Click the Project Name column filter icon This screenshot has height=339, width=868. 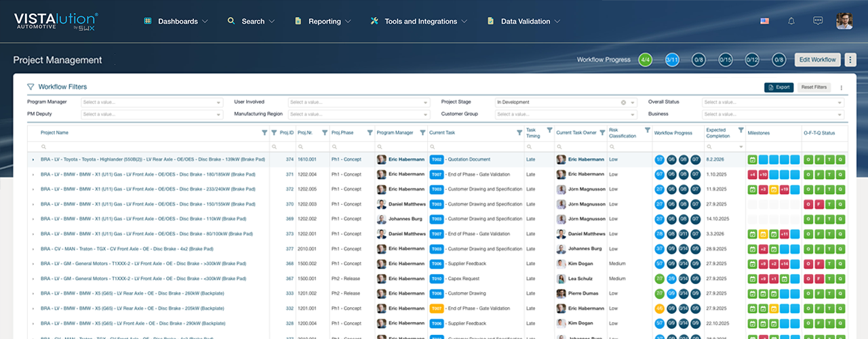click(264, 133)
